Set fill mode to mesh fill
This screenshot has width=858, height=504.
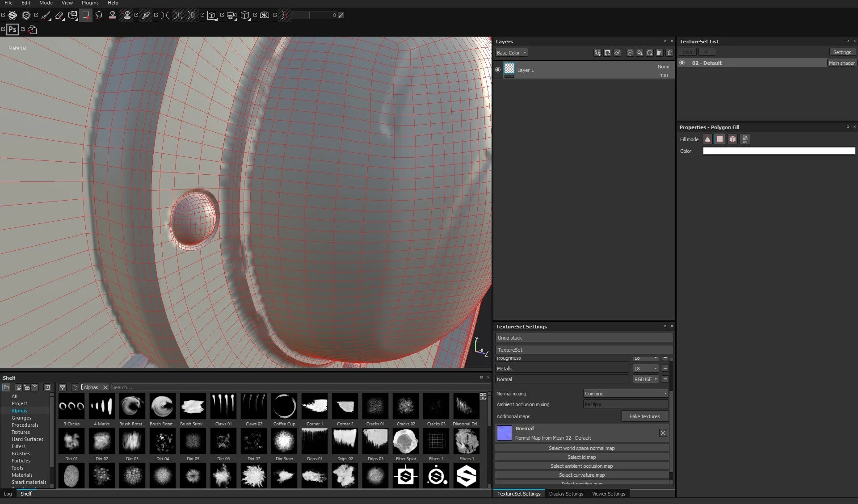732,139
